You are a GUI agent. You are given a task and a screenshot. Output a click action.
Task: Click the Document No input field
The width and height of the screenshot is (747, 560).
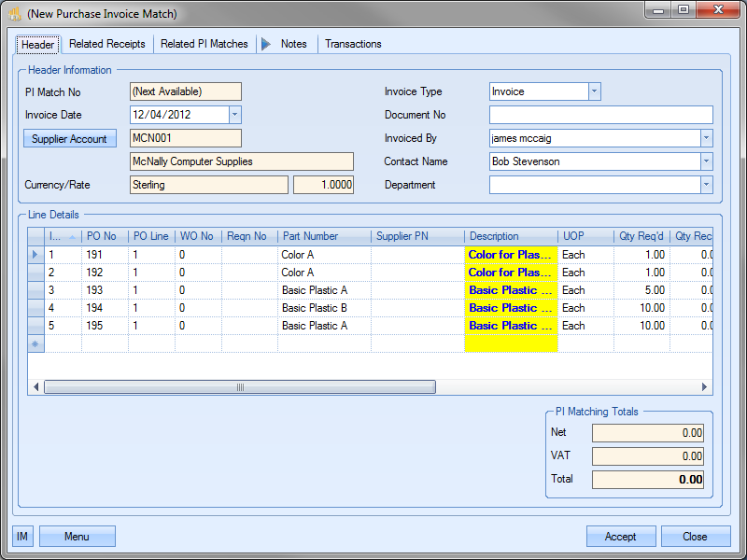600,115
